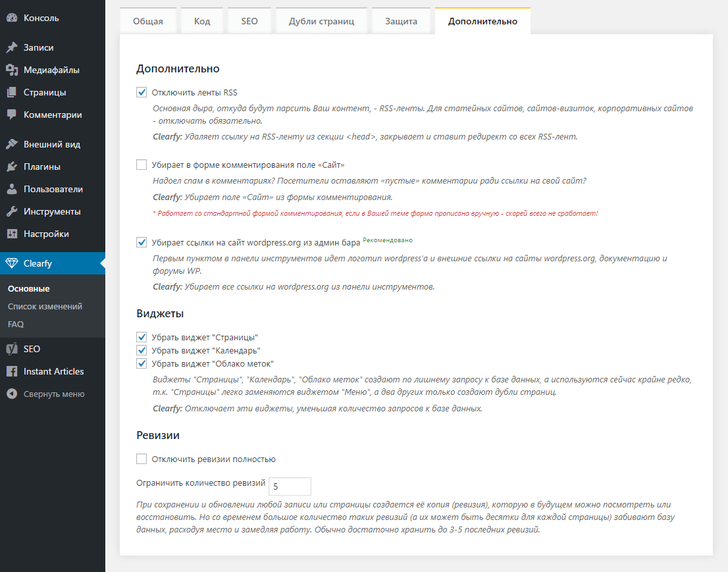
Task: Uncheck Отключить ленты RSS checkbox
Action: (x=142, y=92)
